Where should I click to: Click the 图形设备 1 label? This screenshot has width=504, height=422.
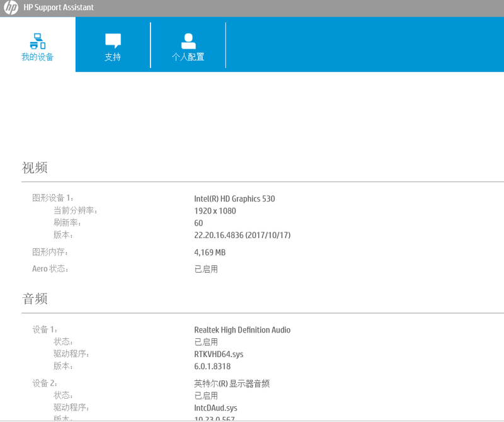[x=53, y=198]
